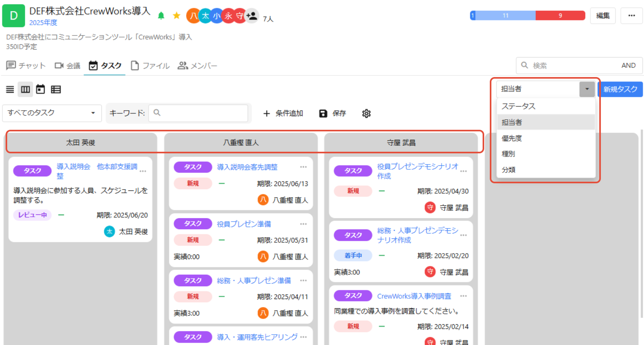Click the header more options button

[632, 16]
